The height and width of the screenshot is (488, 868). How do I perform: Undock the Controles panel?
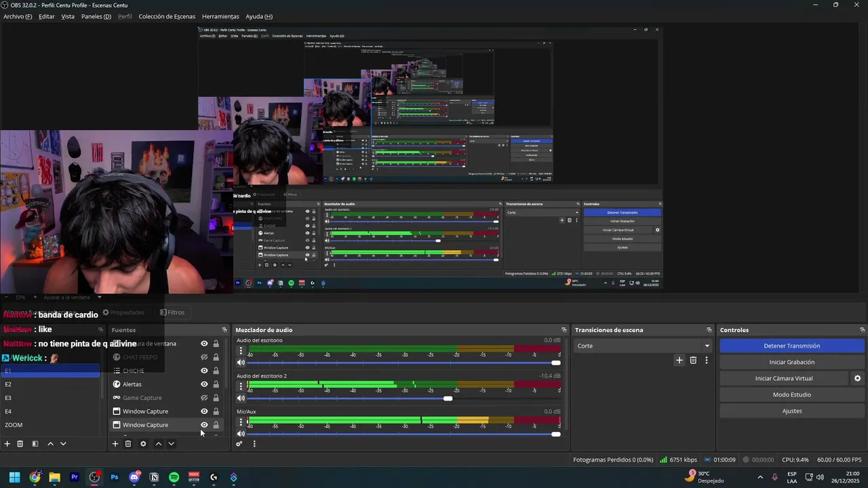[861, 330]
